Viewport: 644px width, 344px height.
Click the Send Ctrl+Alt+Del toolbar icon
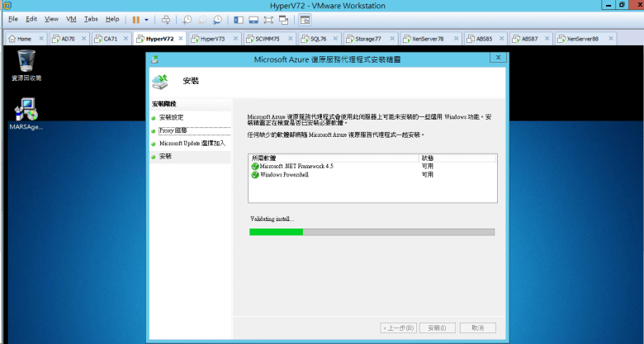[x=166, y=19]
